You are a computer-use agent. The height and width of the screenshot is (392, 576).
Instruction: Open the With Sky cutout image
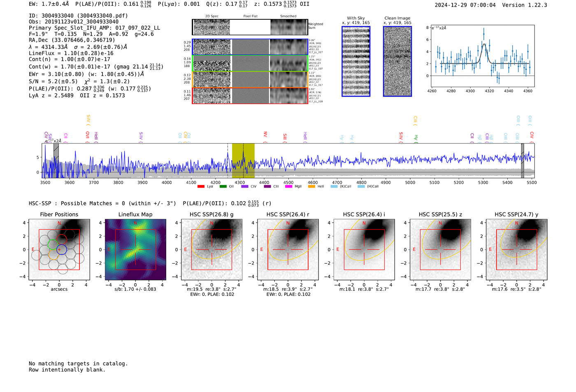pyautogui.click(x=356, y=61)
